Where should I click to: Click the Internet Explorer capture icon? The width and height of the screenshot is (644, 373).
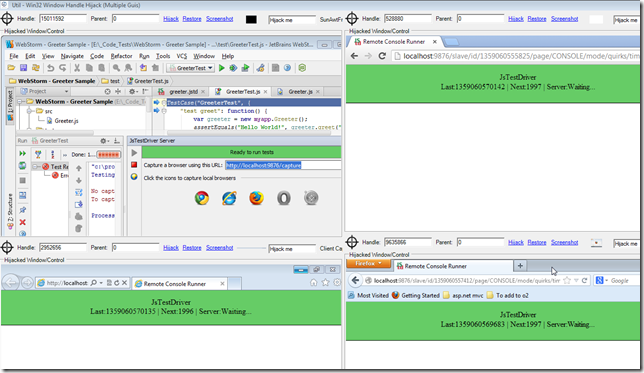[229, 198]
